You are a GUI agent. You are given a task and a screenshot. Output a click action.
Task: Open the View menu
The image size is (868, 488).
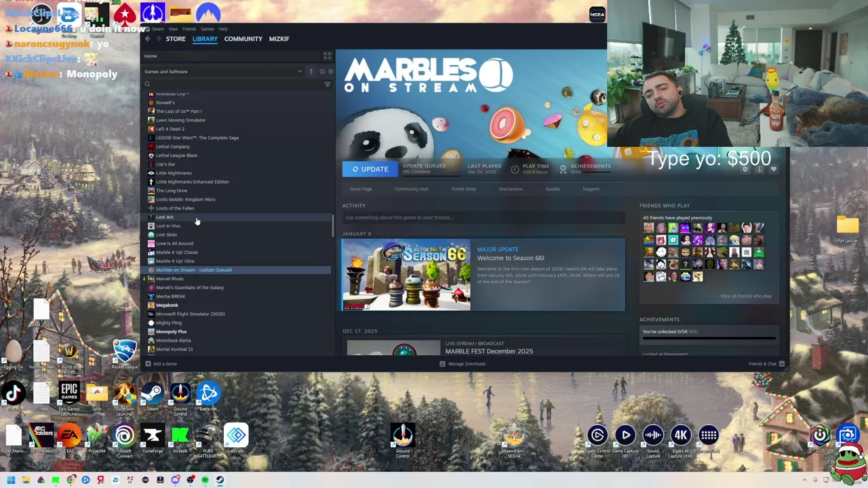click(x=173, y=29)
